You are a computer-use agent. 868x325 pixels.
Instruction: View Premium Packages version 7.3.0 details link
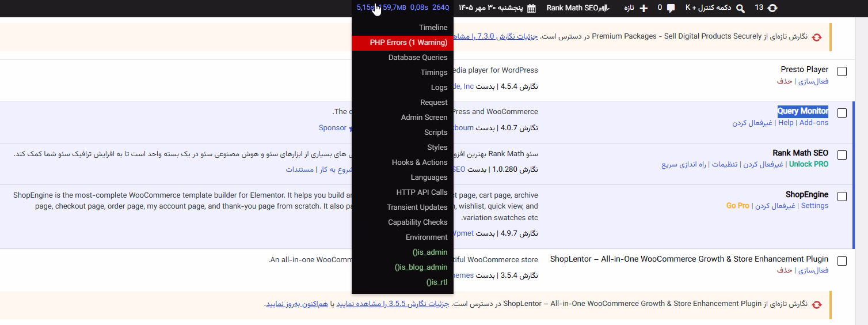pyautogui.click(x=496, y=36)
